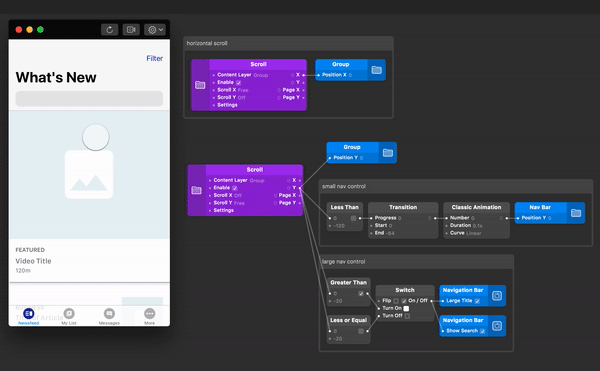The image size is (600, 371).
Task: Select Content Layer Group in top Scroll patch
Action: click(243, 75)
